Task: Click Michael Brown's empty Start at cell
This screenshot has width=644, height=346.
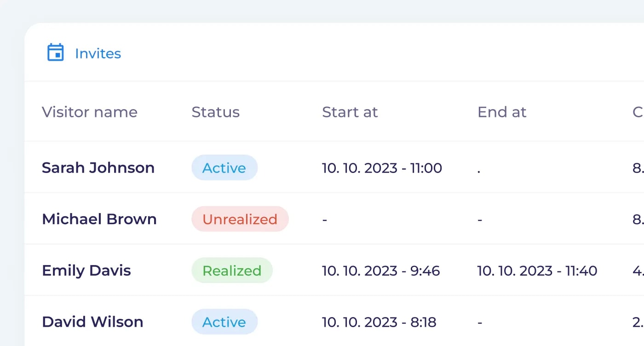Action: coord(325,219)
